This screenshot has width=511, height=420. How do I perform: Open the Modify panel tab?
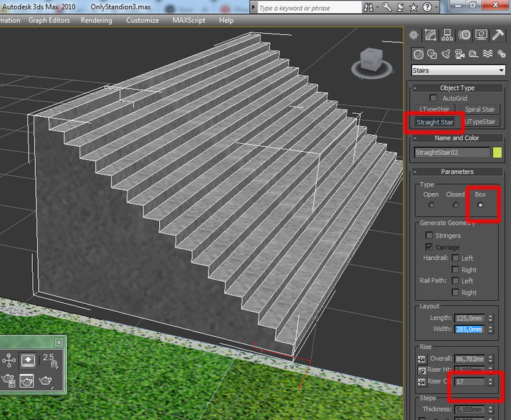point(431,34)
